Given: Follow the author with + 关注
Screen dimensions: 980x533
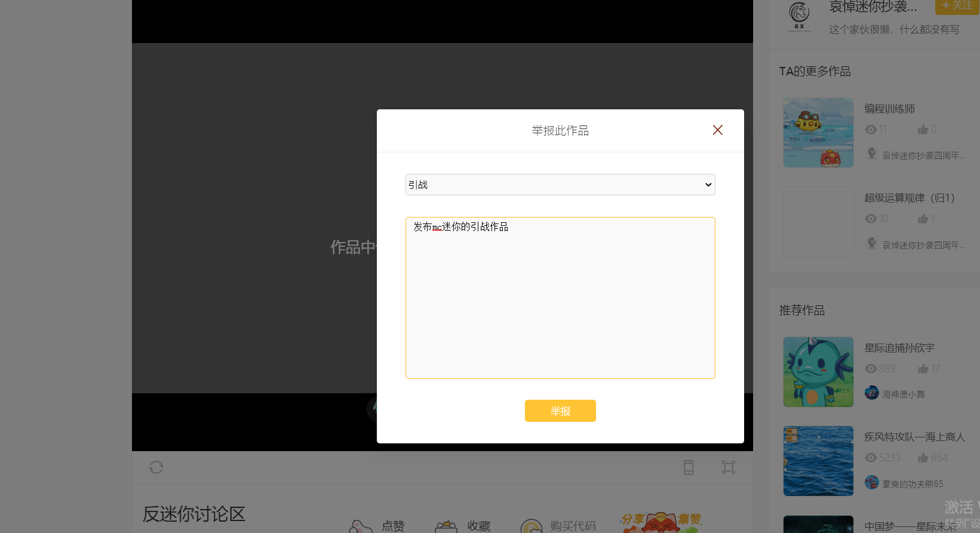Looking at the screenshot, I should [x=957, y=5].
